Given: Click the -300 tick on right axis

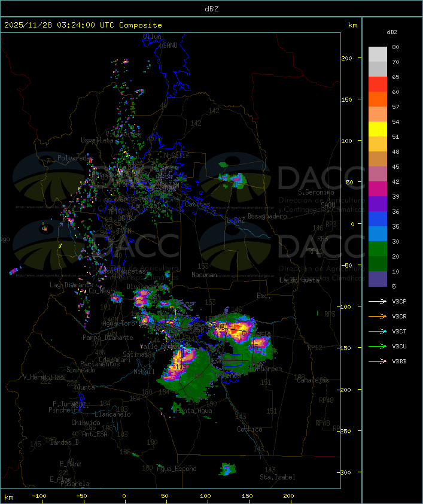Looking at the screenshot, I should (345, 472).
